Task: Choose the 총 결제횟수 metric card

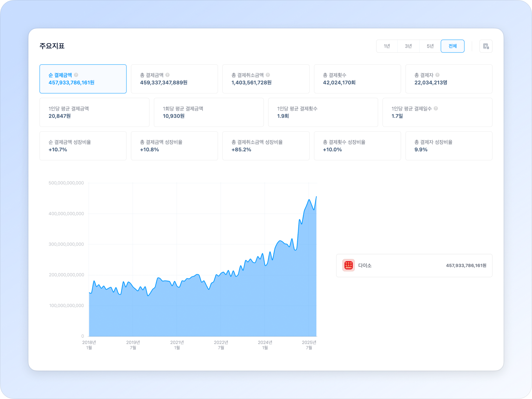Action: (357, 79)
